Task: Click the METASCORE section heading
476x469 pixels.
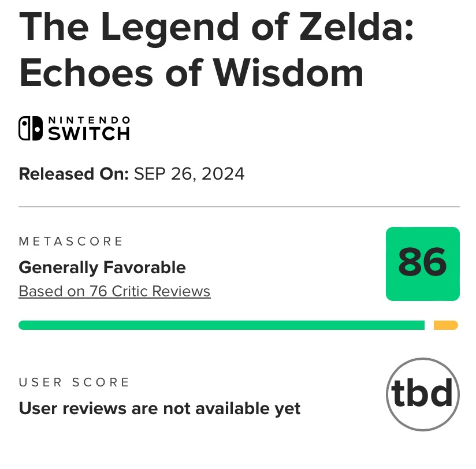Action: [x=71, y=241]
